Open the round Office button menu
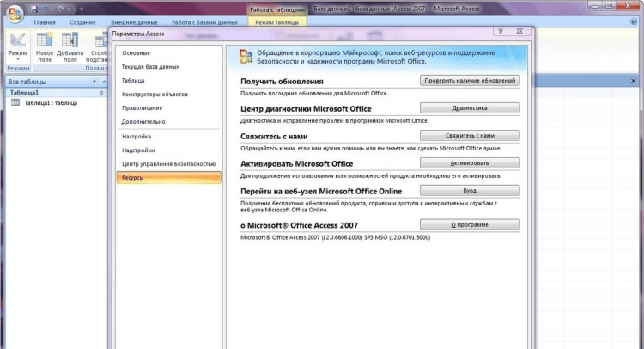This screenshot has width=644, height=349. [15, 13]
